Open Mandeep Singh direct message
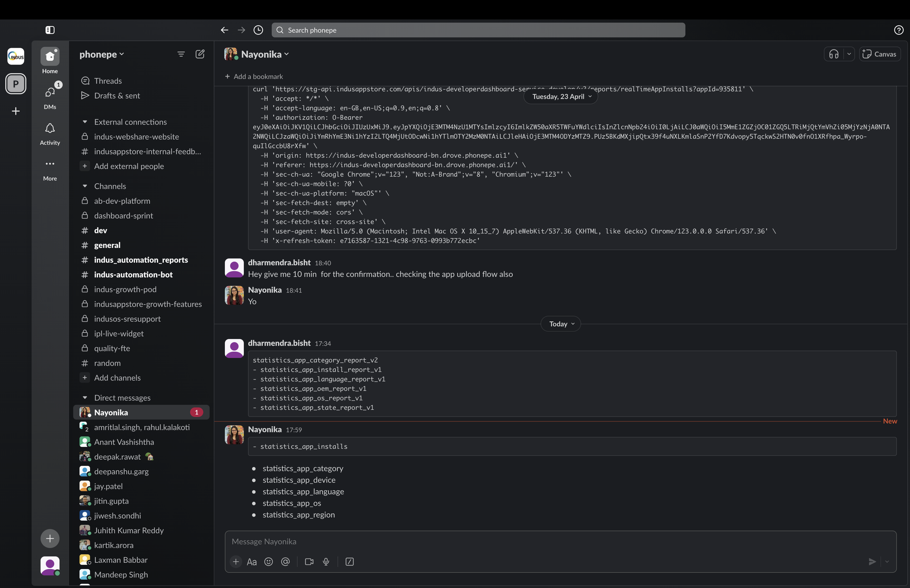910x588 pixels. pyautogui.click(x=141, y=575)
